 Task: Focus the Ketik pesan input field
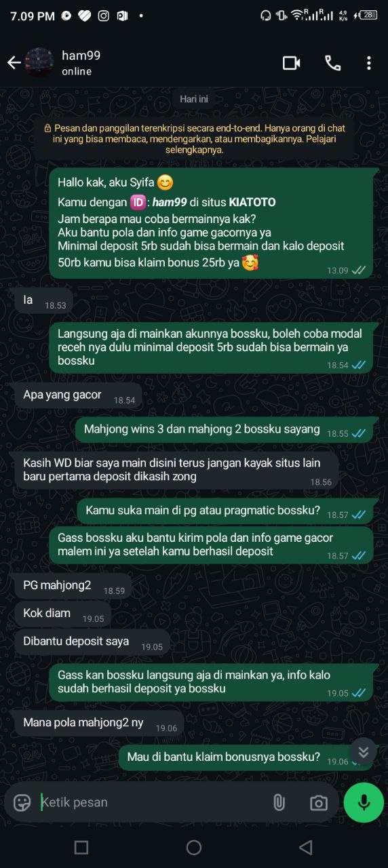pos(151,802)
